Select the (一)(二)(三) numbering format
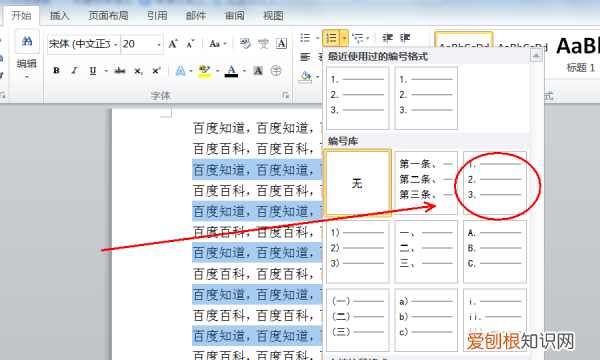This screenshot has height=360, width=600. click(x=357, y=320)
